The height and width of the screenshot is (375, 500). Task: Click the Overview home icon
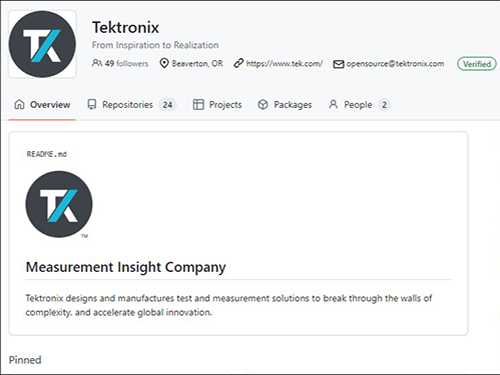[19, 104]
